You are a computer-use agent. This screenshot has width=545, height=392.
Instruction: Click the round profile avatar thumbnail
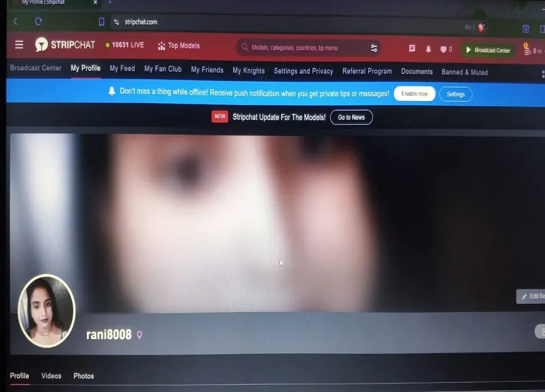pyautogui.click(x=46, y=310)
